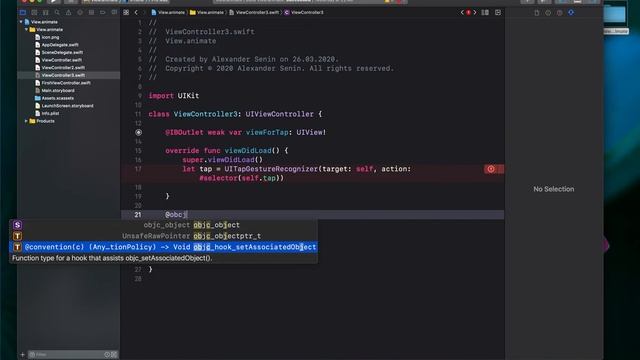
Task: Open the Debug navigator icon
Action: (91, 13)
